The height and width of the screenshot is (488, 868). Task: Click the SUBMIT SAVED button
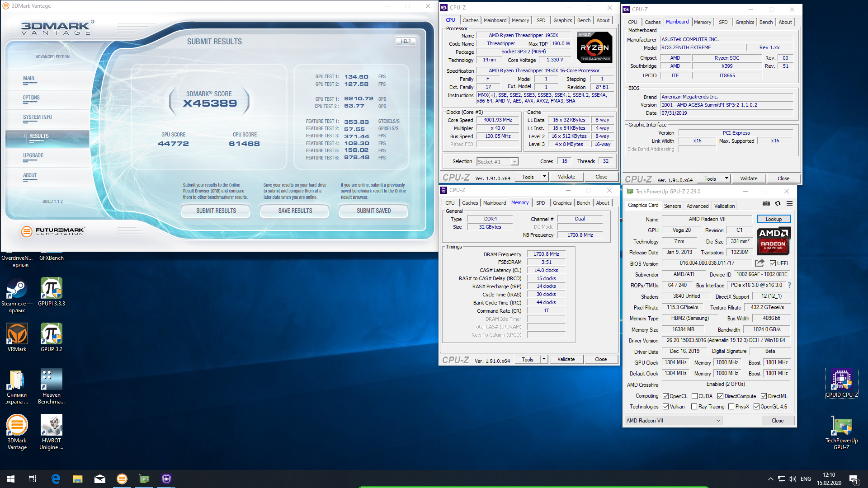coord(373,211)
